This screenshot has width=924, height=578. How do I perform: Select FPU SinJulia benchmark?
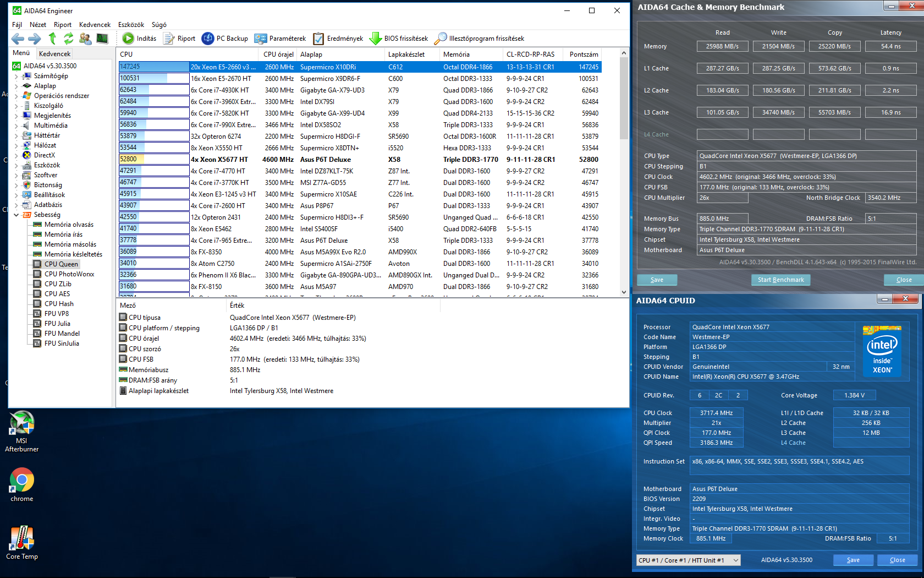coord(61,343)
